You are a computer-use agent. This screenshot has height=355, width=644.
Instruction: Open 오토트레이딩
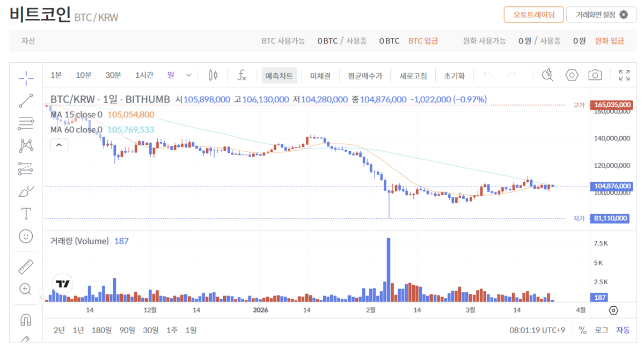[x=533, y=14]
